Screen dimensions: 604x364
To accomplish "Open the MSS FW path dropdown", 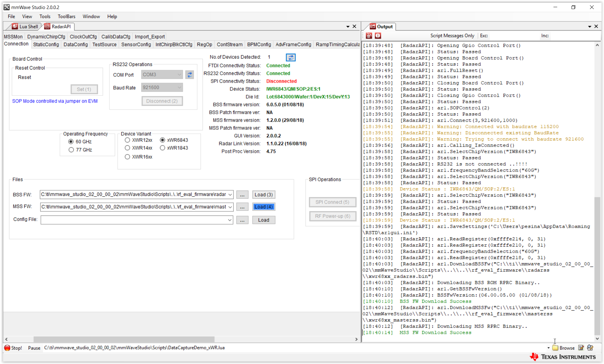I will [230, 207].
